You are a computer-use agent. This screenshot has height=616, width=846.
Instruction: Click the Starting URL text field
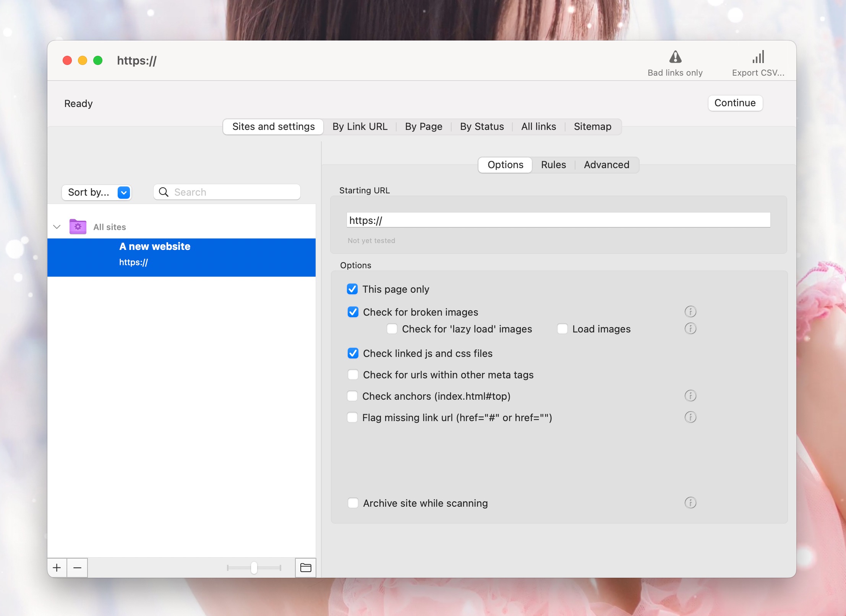pyautogui.click(x=558, y=220)
